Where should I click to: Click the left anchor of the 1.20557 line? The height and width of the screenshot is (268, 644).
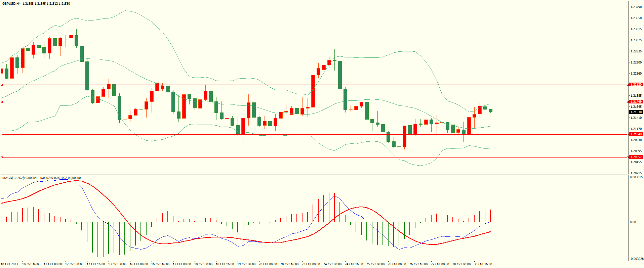2,157
